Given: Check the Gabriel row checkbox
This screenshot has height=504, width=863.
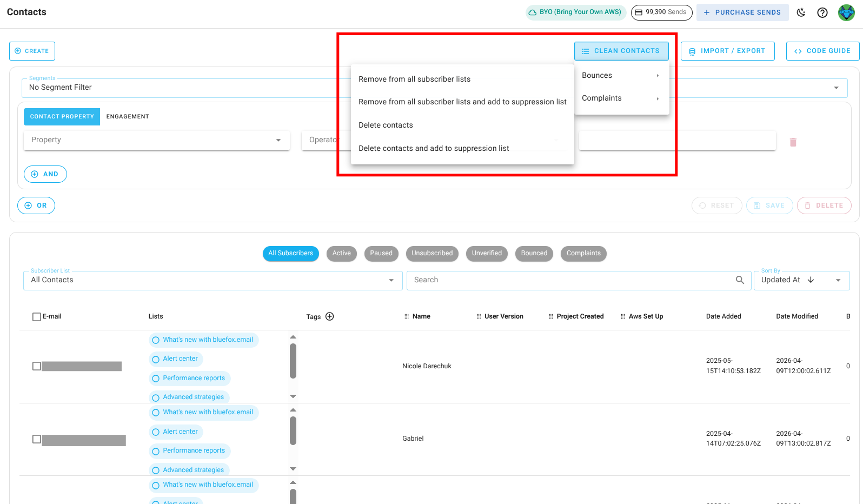Looking at the screenshot, I should point(37,439).
